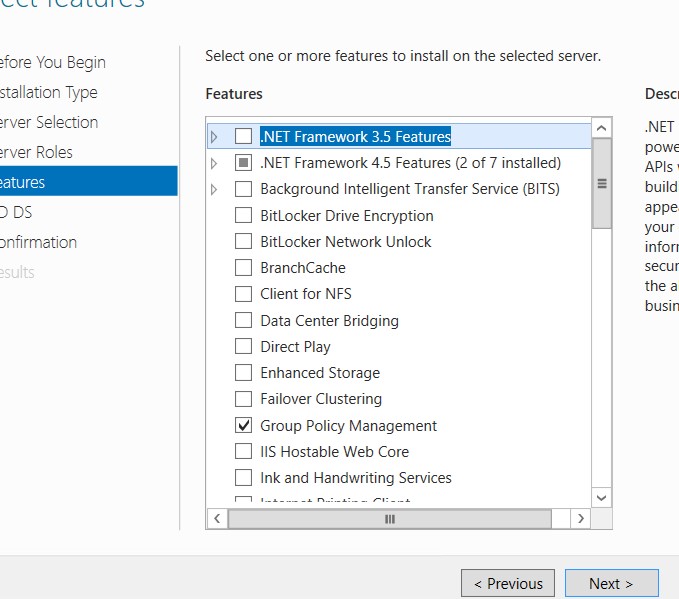
Task: Select the Group Policy Management label
Action: click(x=348, y=426)
